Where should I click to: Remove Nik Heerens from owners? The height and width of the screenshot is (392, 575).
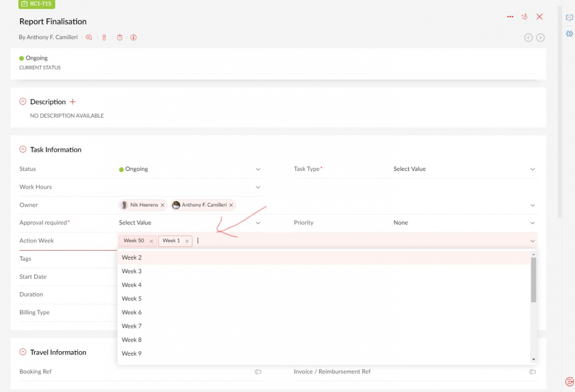162,205
